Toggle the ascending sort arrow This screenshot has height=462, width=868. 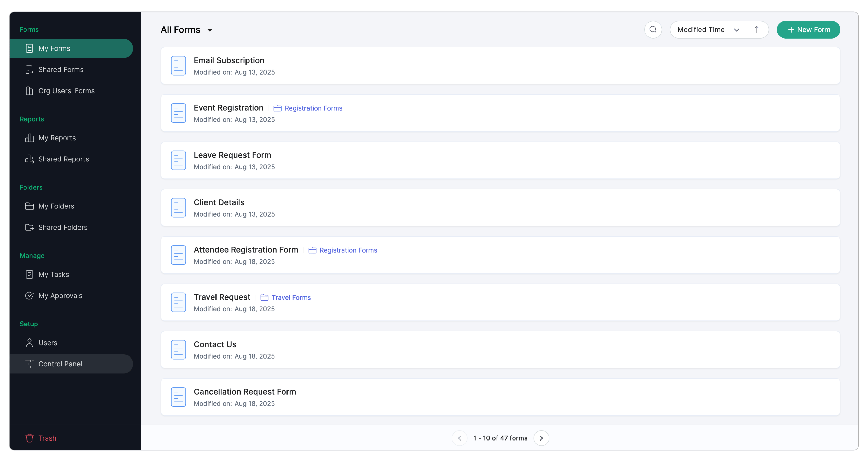click(x=757, y=30)
